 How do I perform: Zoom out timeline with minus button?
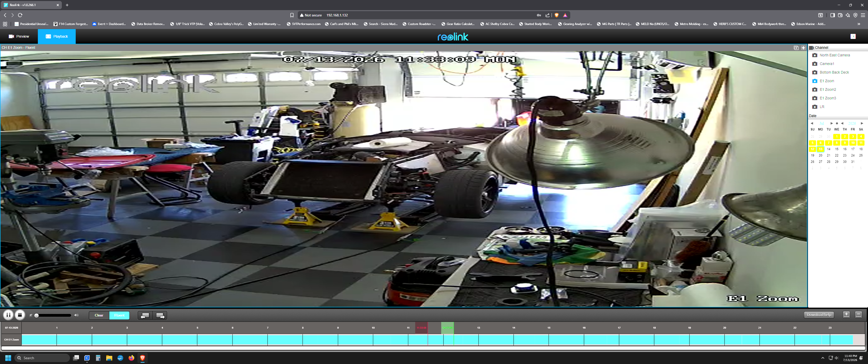click(858, 315)
